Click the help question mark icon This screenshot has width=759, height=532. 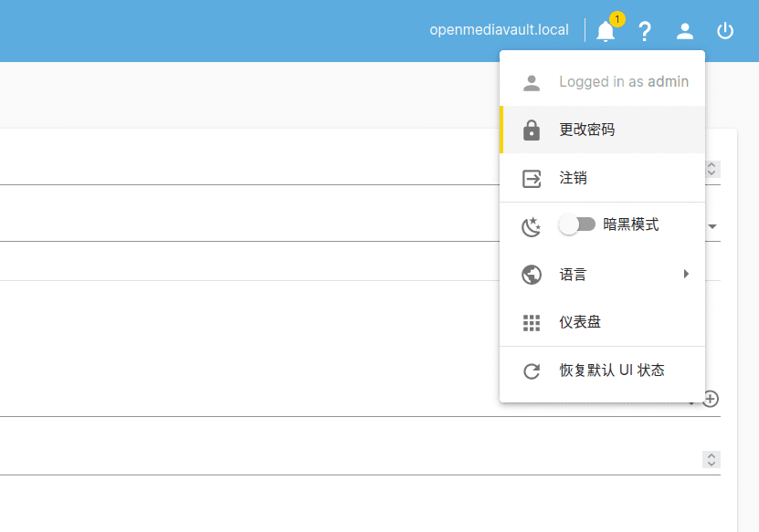coord(645,31)
